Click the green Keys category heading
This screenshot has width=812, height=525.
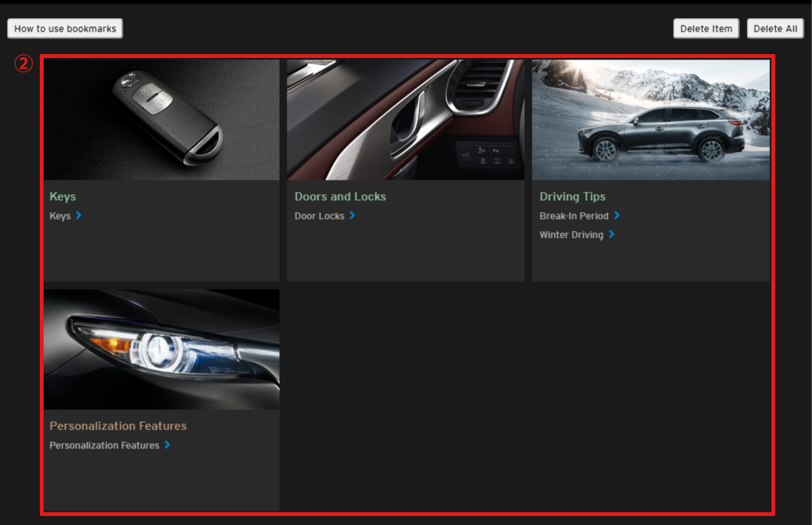[x=62, y=196]
